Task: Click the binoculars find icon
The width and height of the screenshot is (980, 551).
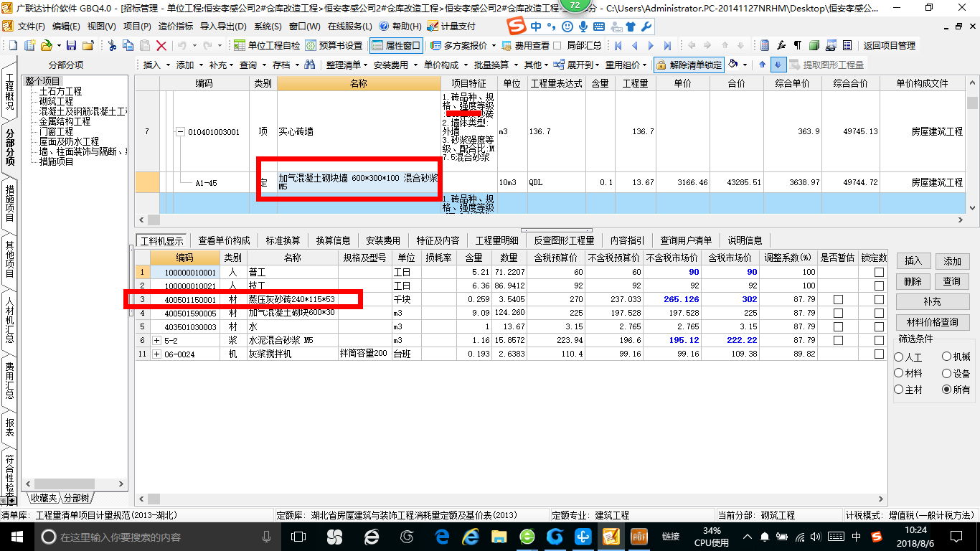Action: click(310, 65)
